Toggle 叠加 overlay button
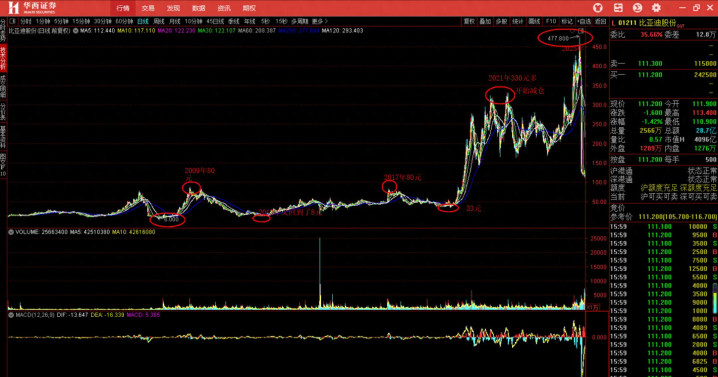The height and width of the screenshot is (377, 718). 485,22
